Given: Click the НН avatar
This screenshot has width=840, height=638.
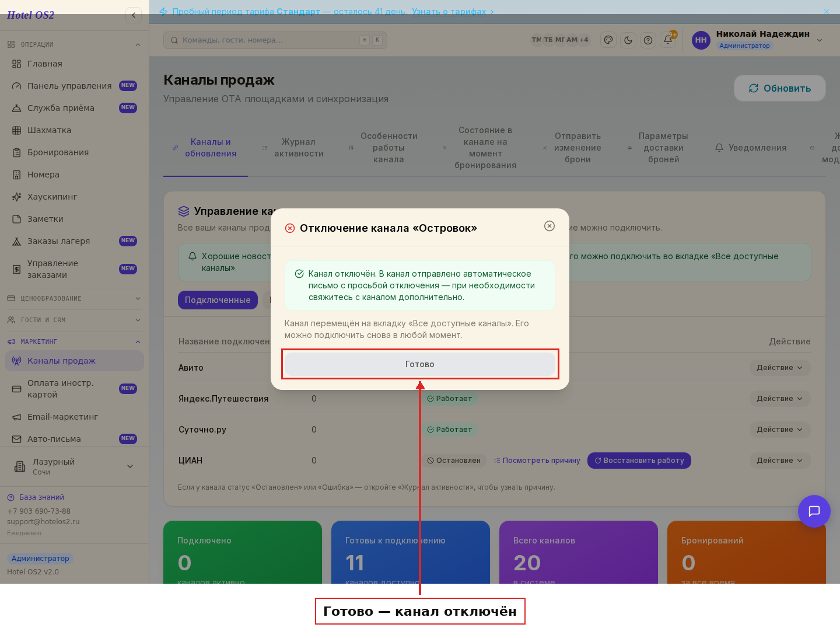Looking at the screenshot, I should pyautogui.click(x=701, y=40).
